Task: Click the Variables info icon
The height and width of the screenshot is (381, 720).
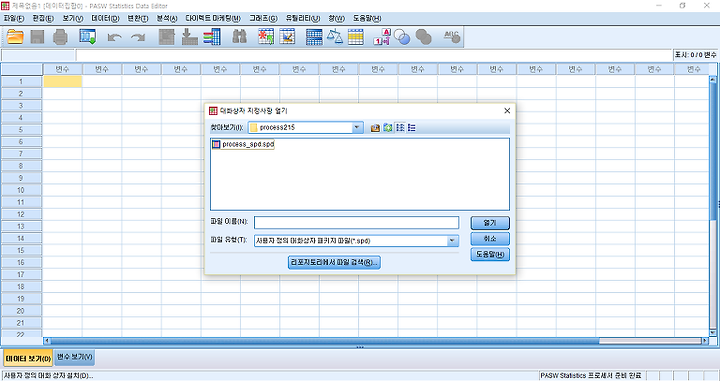Action: [x=212, y=37]
